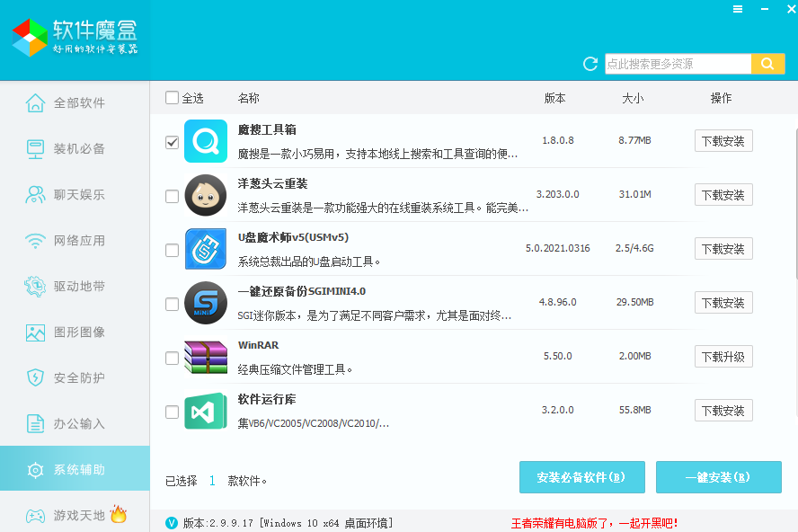
Task: Click the 全部软件 home icon
Action: (x=35, y=102)
